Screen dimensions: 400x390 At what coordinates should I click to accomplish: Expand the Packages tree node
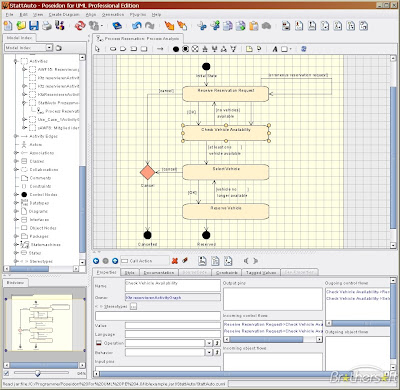point(15,236)
